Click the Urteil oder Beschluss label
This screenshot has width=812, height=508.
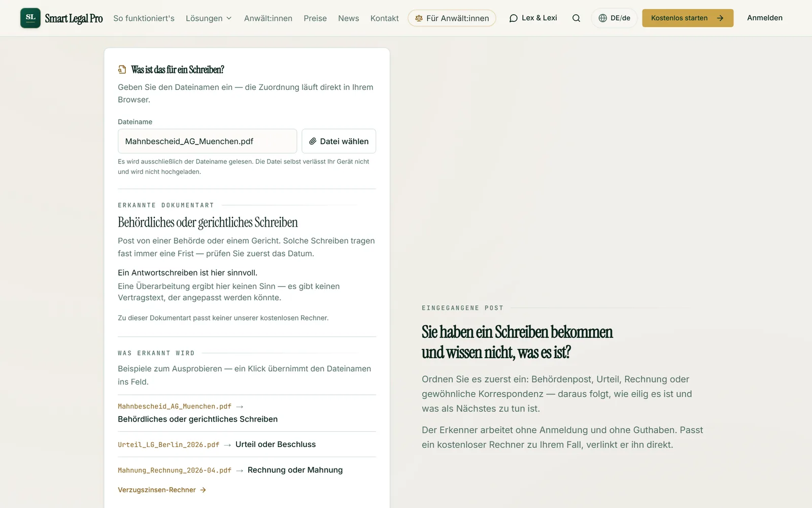pos(276,444)
